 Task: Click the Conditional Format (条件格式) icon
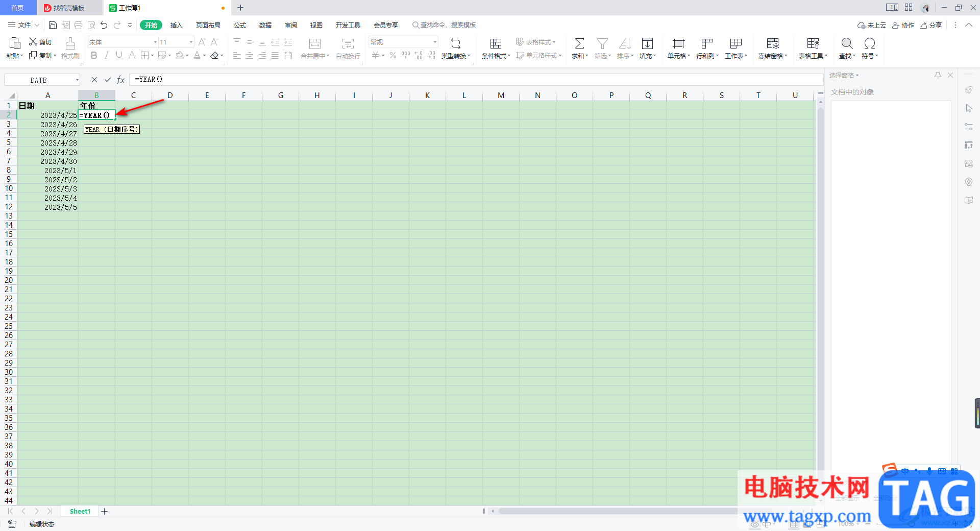click(496, 43)
